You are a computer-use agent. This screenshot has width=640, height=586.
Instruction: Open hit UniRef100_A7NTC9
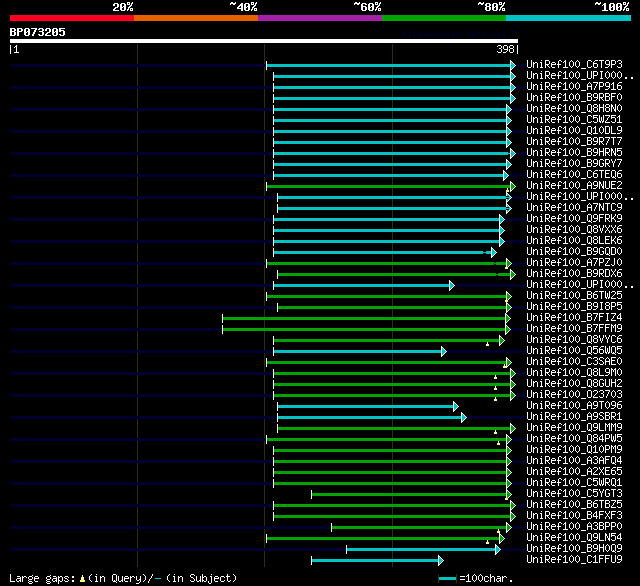[x=574, y=208]
